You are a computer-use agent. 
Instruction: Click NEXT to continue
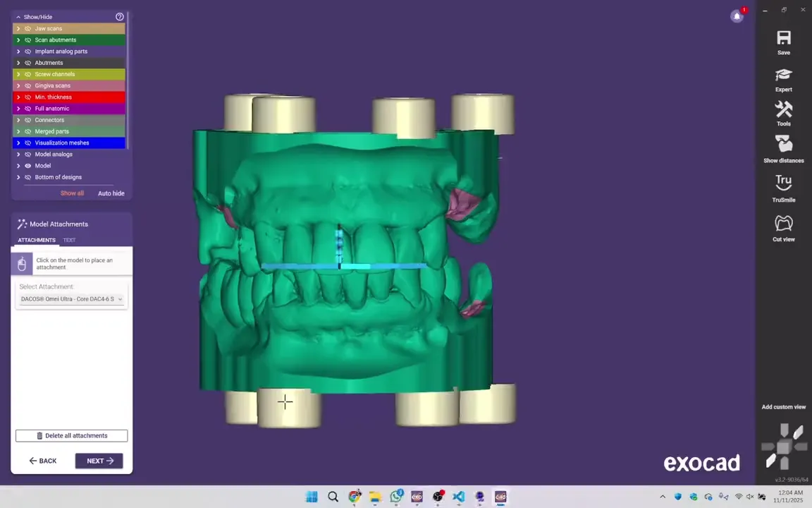pyautogui.click(x=99, y=461)
